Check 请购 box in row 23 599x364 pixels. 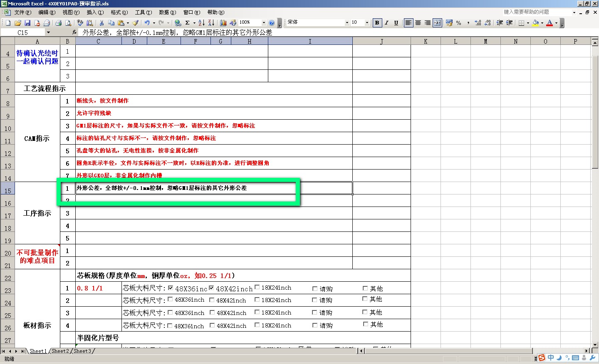tap(315, 288)
